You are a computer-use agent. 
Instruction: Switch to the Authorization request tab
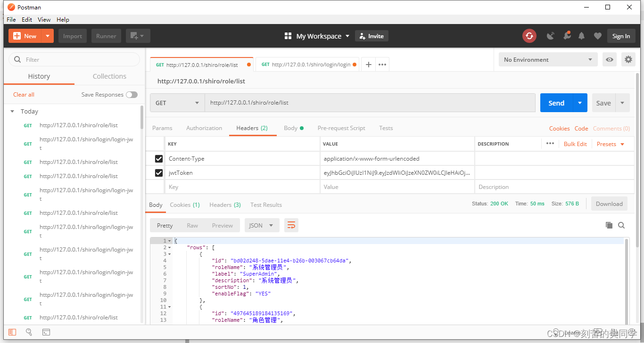pyautogui.click(x=204, y=128)
